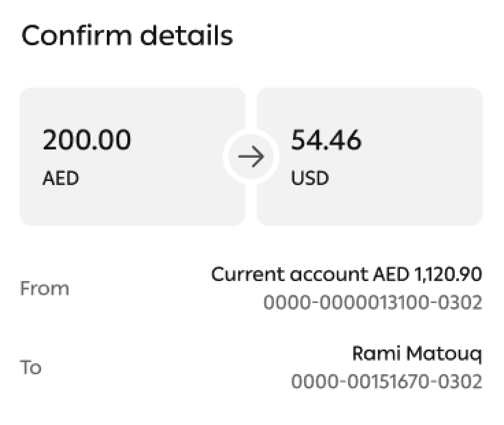The height and width of the screenshot is (425, 504).
Task: Click the To label
Action: click(x=31, y=367)
